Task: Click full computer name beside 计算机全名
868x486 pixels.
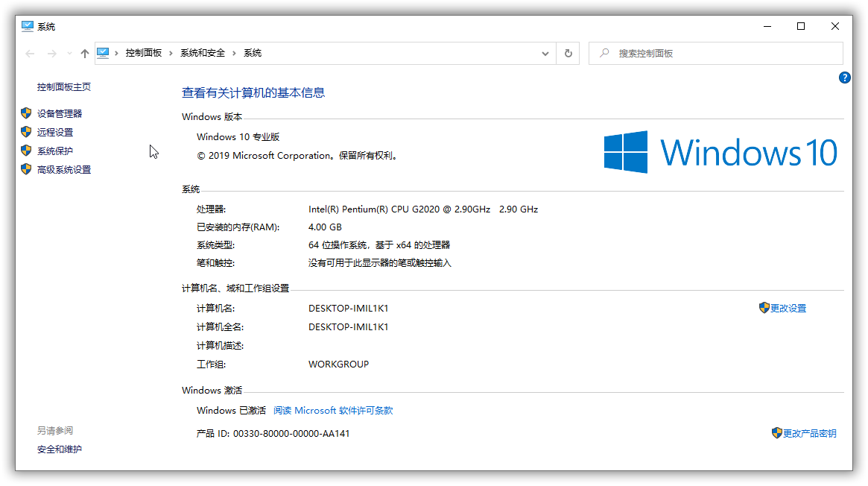Action: point(348,327)
